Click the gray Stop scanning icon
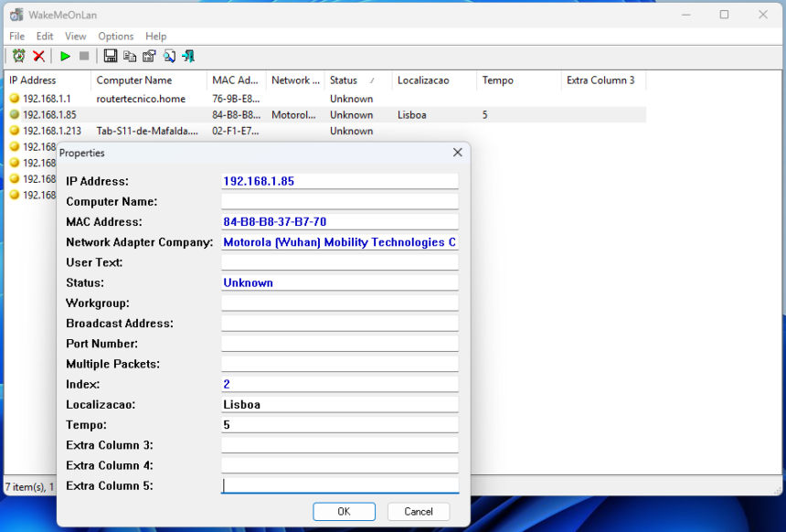 point(82,56)
